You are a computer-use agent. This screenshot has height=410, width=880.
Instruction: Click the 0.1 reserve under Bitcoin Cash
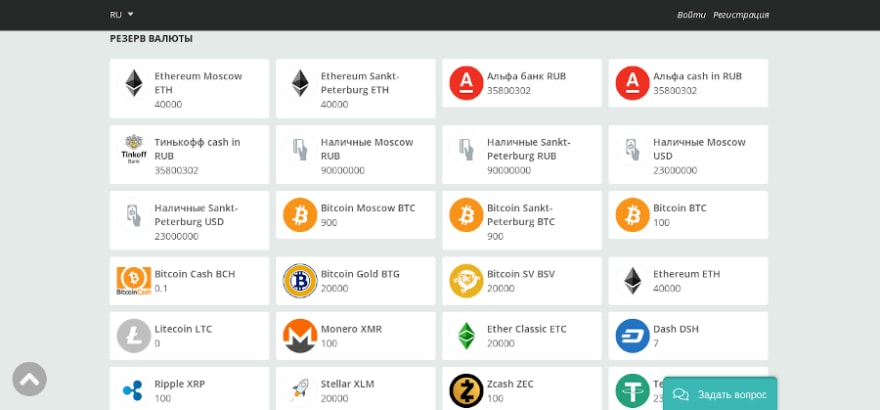tap(161, 288)
